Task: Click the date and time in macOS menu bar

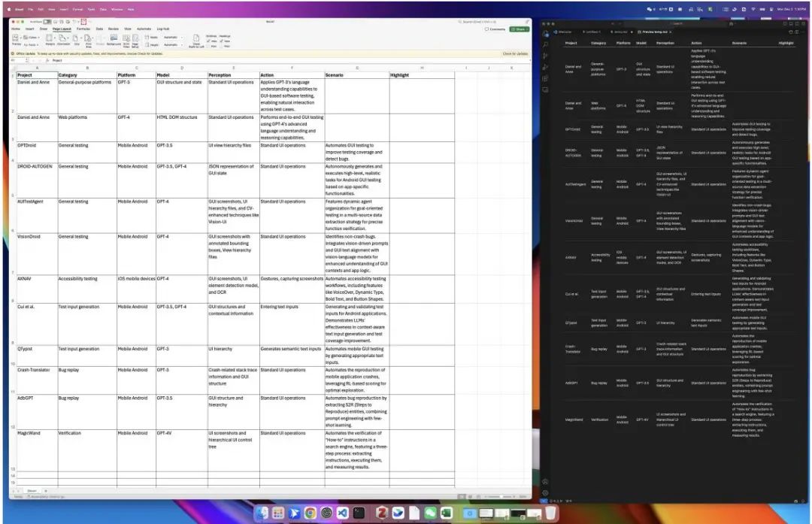Action: click(791, 9)
